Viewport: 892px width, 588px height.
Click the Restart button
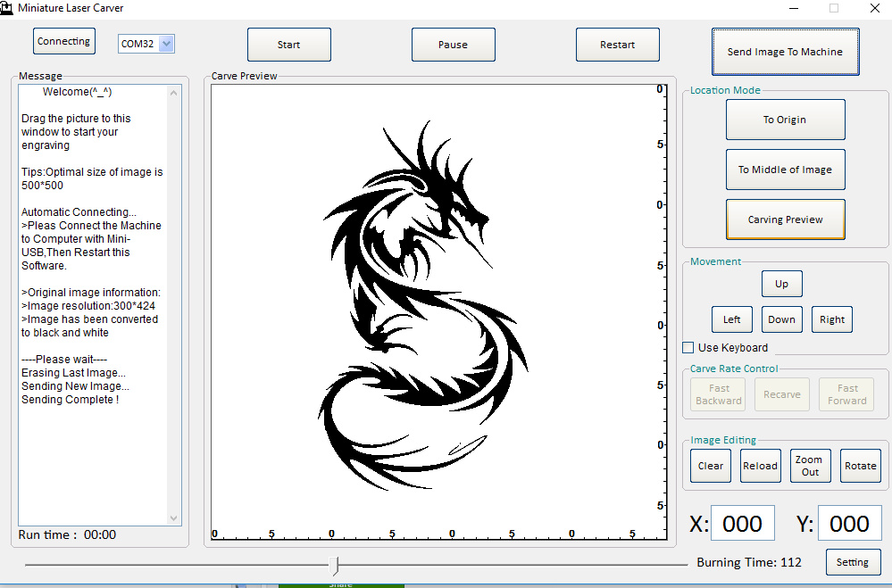coord(618,45)
